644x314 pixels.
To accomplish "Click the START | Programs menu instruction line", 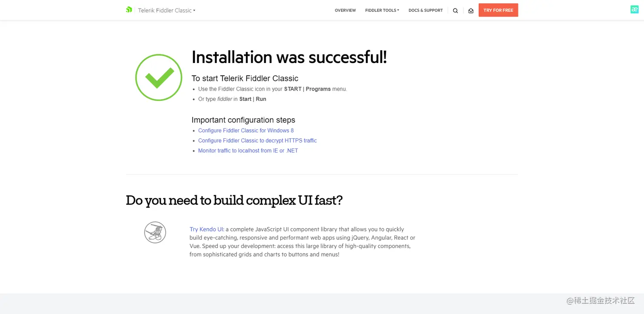I will 273,89.
